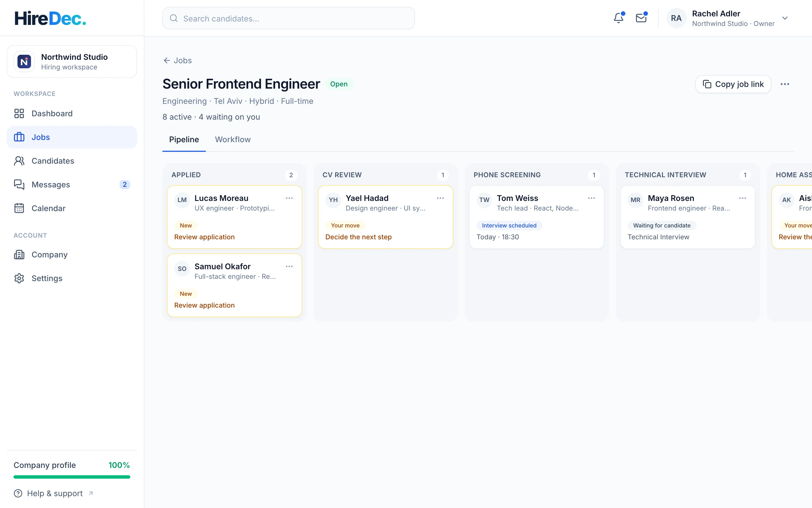Open Calendar in the sidebar

click(x=72, y=208)
